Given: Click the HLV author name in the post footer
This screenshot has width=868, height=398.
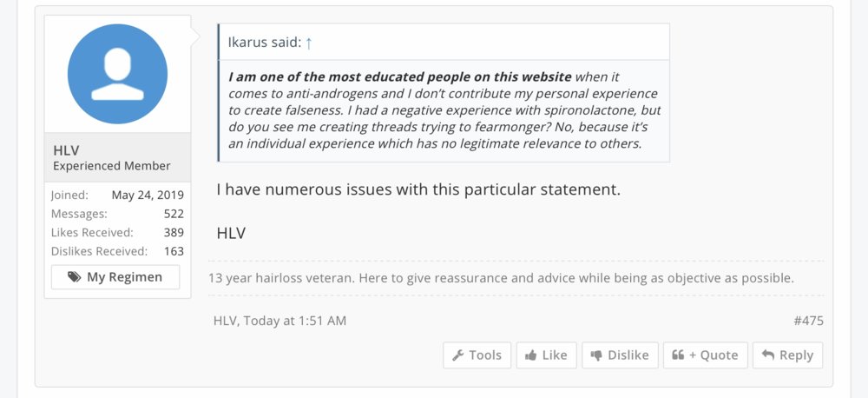Looking at the screenshot, I should tap(225, 321).
